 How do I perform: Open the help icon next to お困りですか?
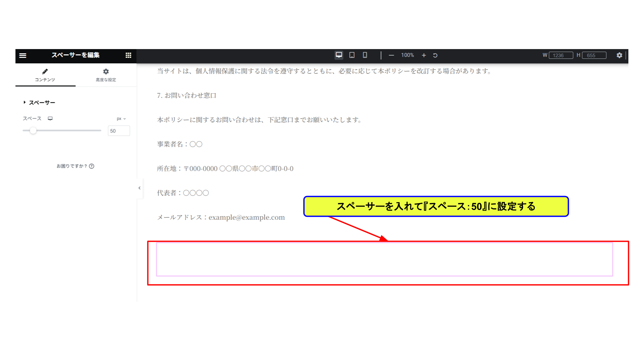point(92,166)
